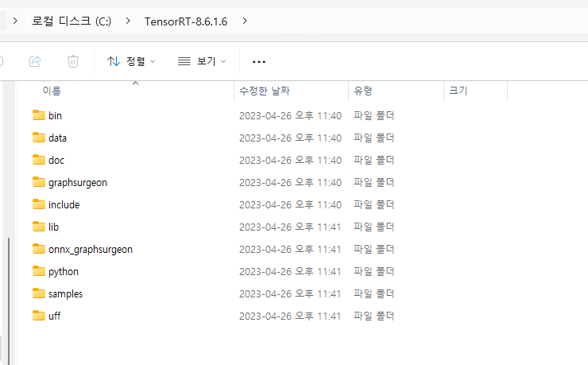Select the samples folder icon
This screenshot has width=588, height=365.
[x=39, y=293]
